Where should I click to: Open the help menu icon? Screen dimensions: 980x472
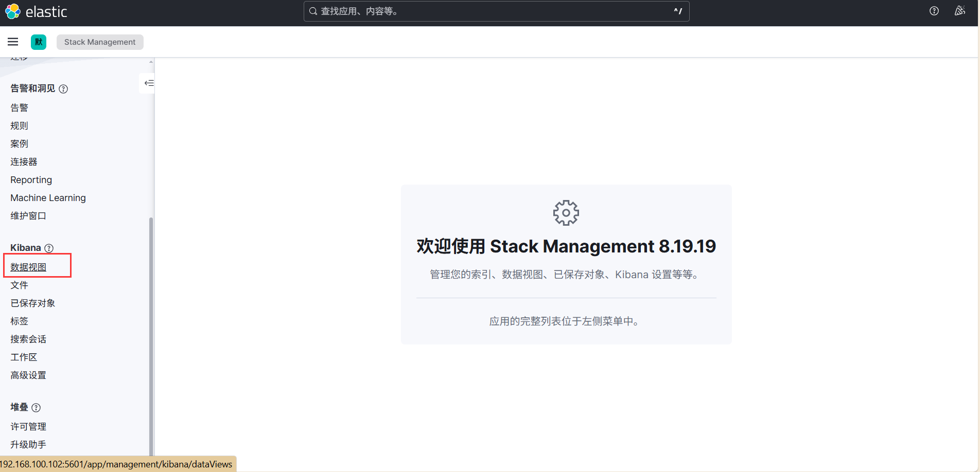pos(934,11)
